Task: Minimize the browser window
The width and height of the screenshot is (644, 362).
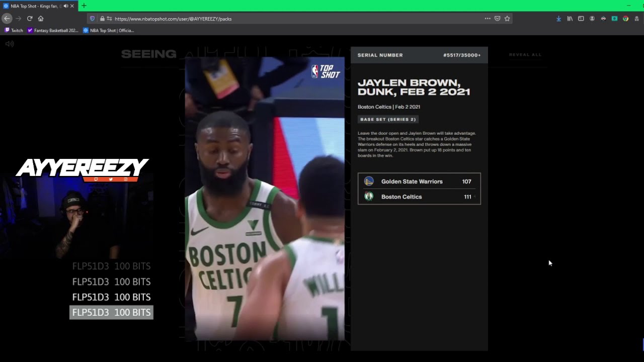Action: (x=628, y=6)
